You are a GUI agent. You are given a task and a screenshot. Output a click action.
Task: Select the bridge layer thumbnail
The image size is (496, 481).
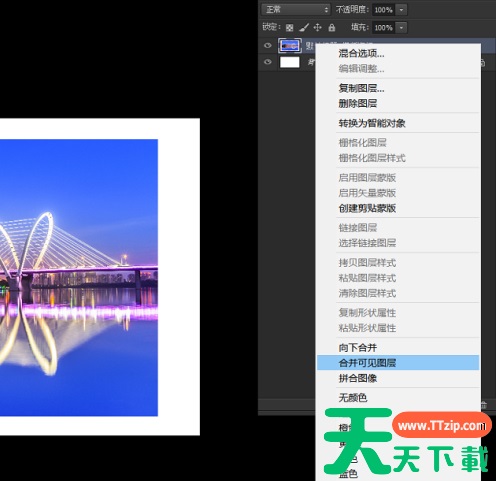click(x=289, y=46)
